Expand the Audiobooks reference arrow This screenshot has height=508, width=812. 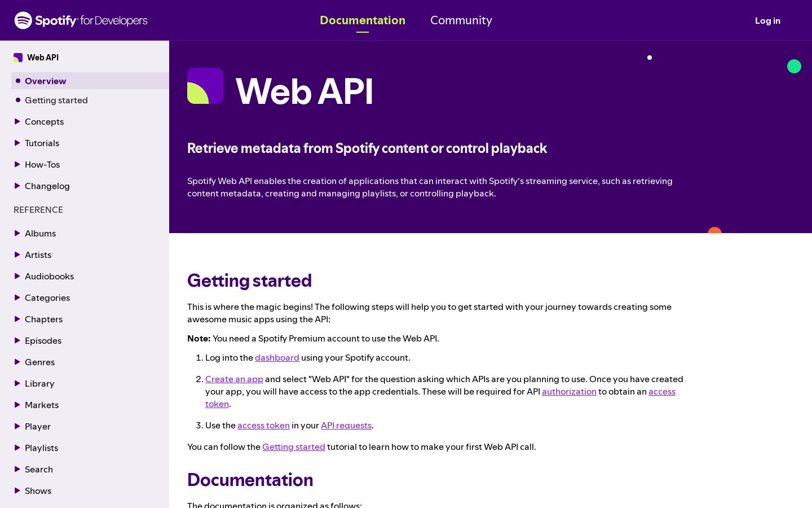17,276
